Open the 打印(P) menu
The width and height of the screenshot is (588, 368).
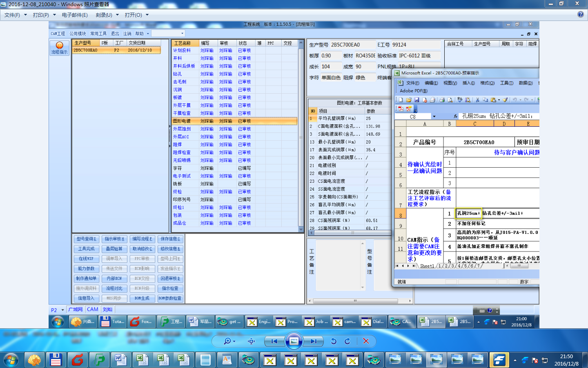coord(44,15)
